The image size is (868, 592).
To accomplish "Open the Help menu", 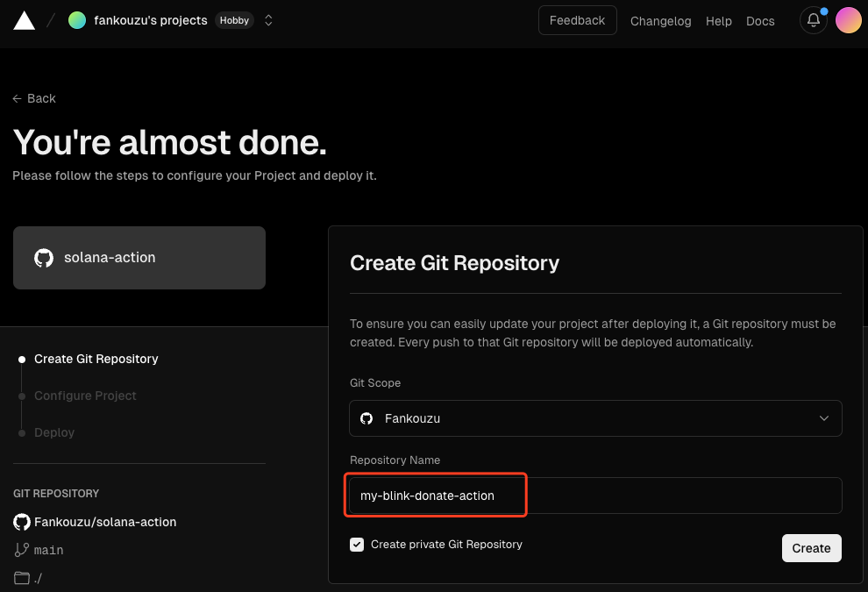I will 719,21.
